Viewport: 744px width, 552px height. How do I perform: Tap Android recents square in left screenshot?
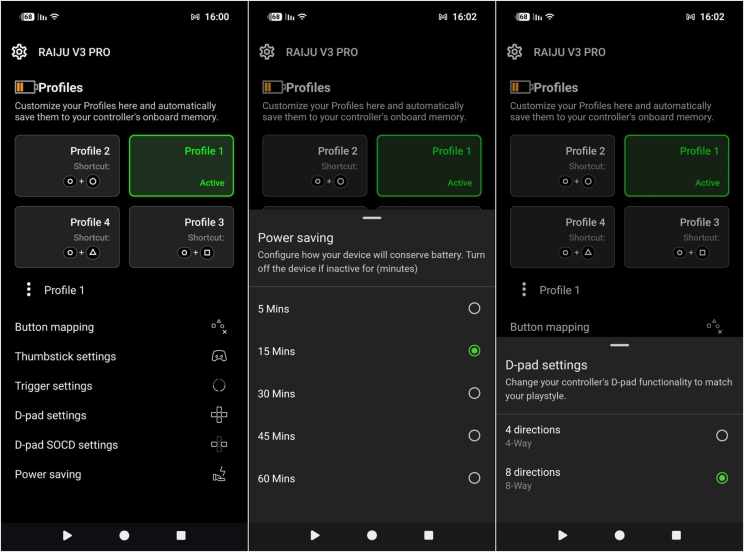pyautogui.click(x=181, y=535)
